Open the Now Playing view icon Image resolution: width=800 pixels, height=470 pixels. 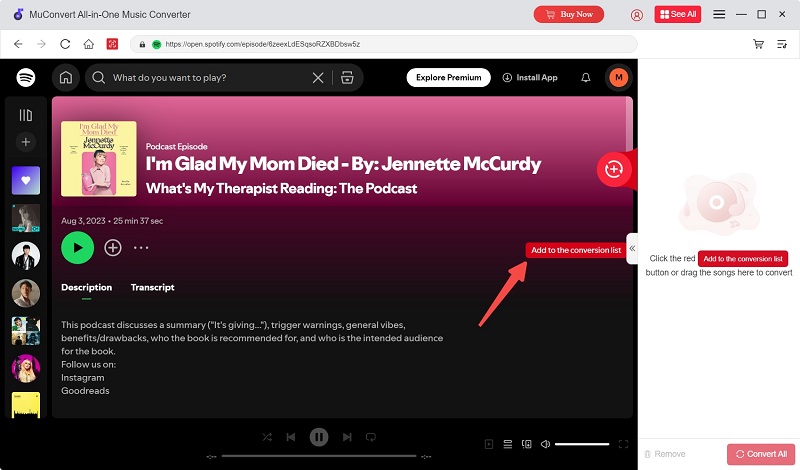pyautogui.click(x=489, y=444)
